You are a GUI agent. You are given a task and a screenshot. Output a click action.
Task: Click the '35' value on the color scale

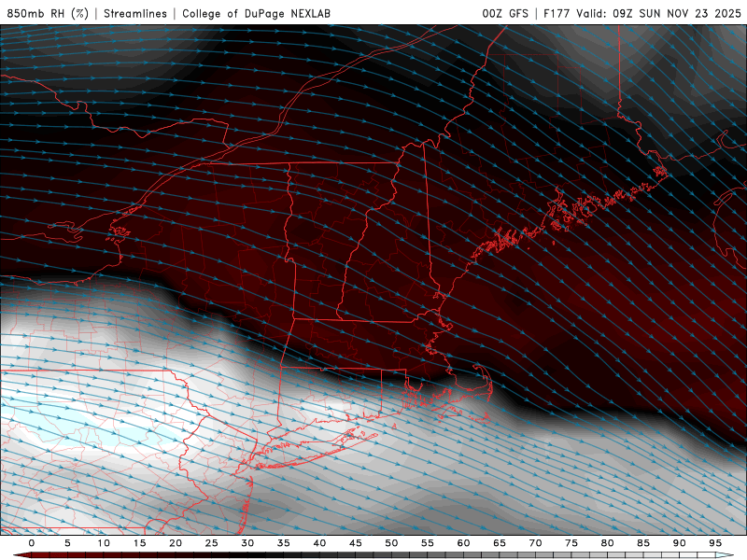(x=284, y=543)
